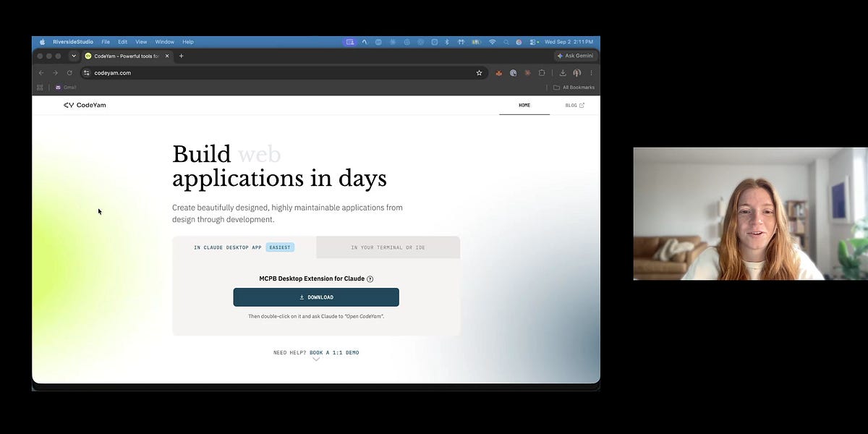The image size is (868, 434).
Task: Open the View menu
Action: [x=141, y=42]
